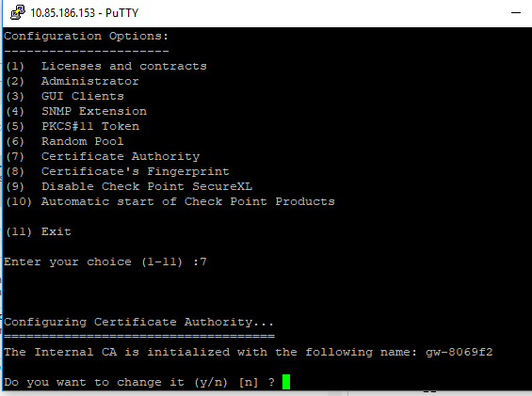Screen dimensions: 532x396
Task: Click Automatic start of Check Point Products
Action: 188,201
